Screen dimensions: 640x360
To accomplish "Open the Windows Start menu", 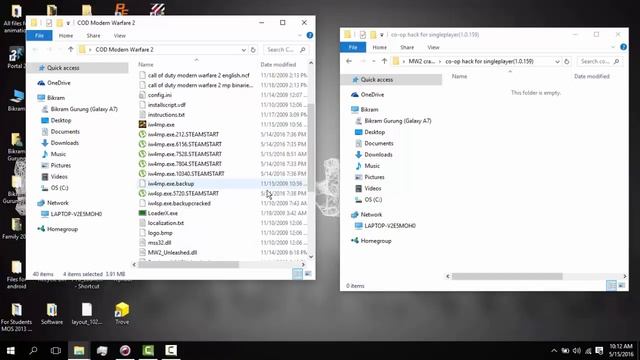I will click(x=11, y=351).
